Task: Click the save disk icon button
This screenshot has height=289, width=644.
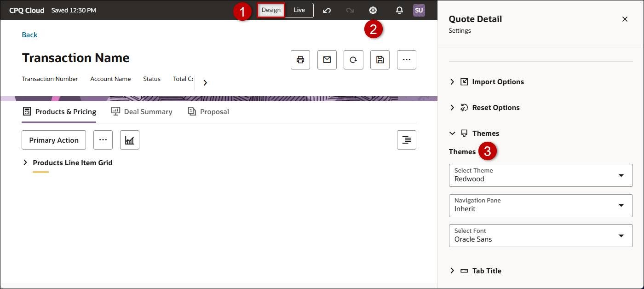Action: [x=380, y=60]
